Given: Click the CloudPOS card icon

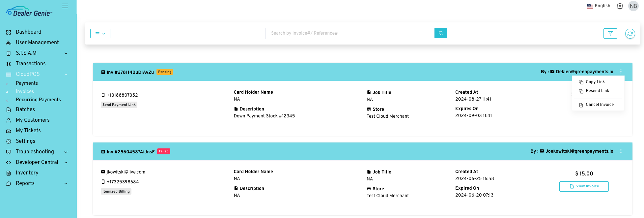Looking at the screenshot, I should (x=9, y=74).
